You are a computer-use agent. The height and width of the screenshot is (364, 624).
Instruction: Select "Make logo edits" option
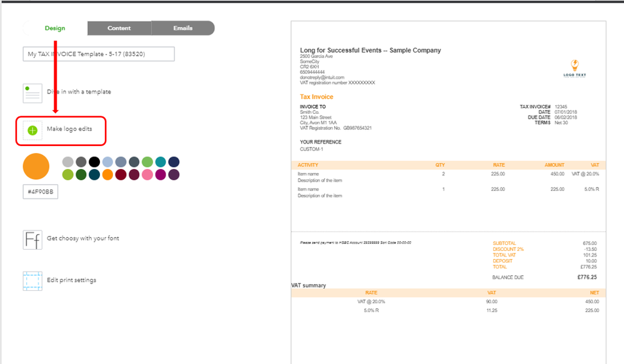[x=69, y=129]
